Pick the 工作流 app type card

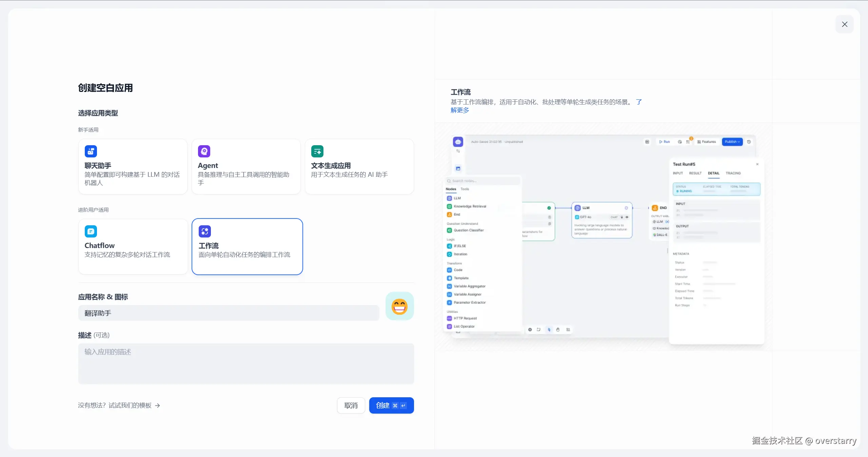point(247,247)
